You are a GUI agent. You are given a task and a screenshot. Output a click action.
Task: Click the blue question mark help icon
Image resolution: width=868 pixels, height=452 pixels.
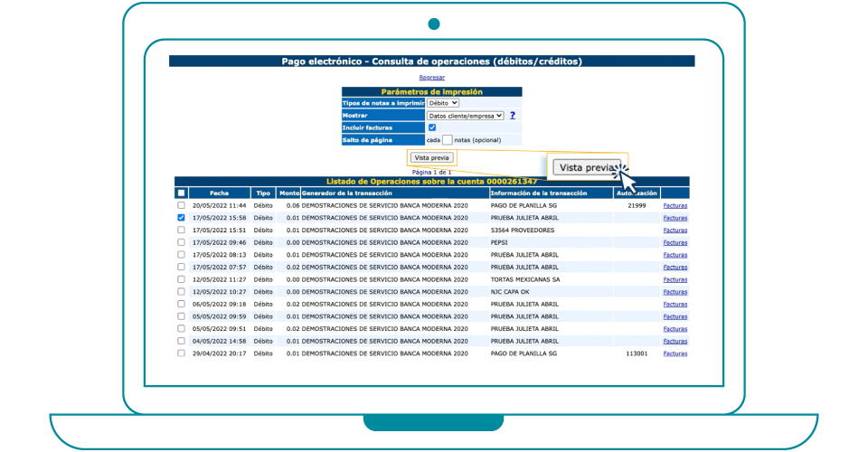513,116
